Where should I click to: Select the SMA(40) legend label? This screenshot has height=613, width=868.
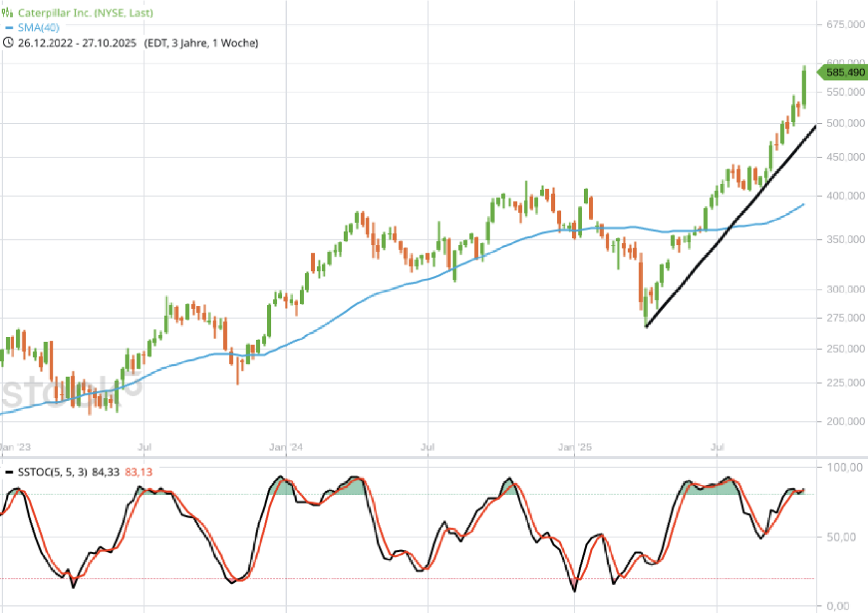pos(39,28)
